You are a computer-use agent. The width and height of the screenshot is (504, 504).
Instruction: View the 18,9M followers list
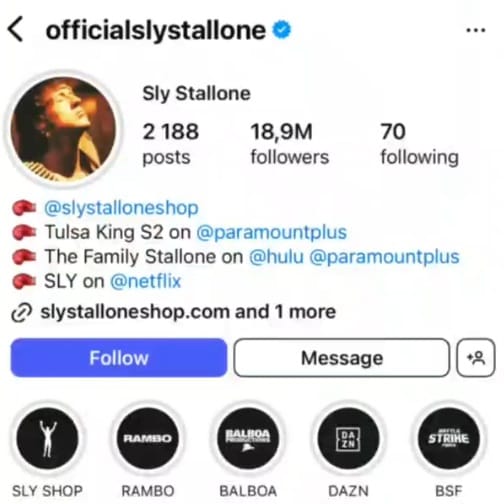coord(289,143)
